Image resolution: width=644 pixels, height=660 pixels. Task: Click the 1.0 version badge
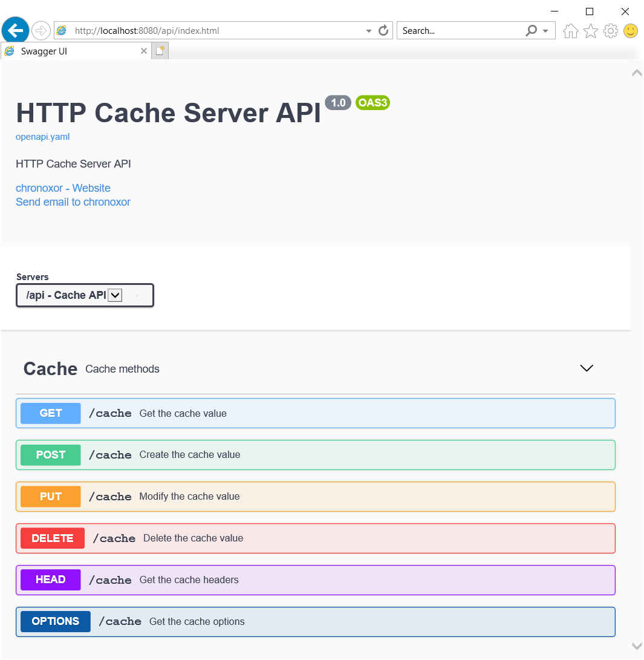coord(338,103)
